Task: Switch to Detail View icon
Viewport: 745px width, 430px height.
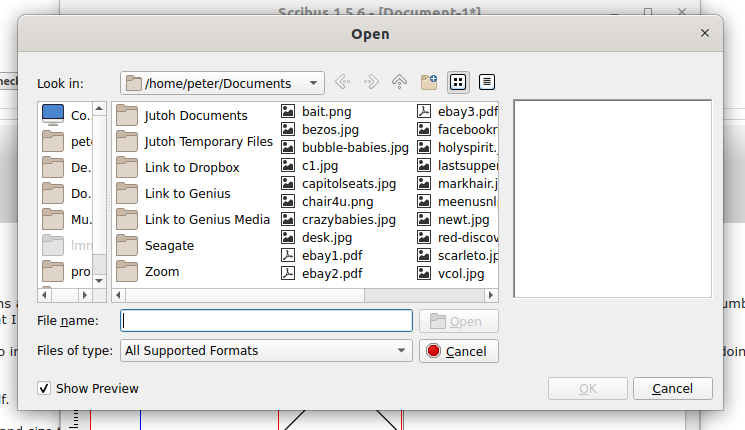Action: click(487, 83)
